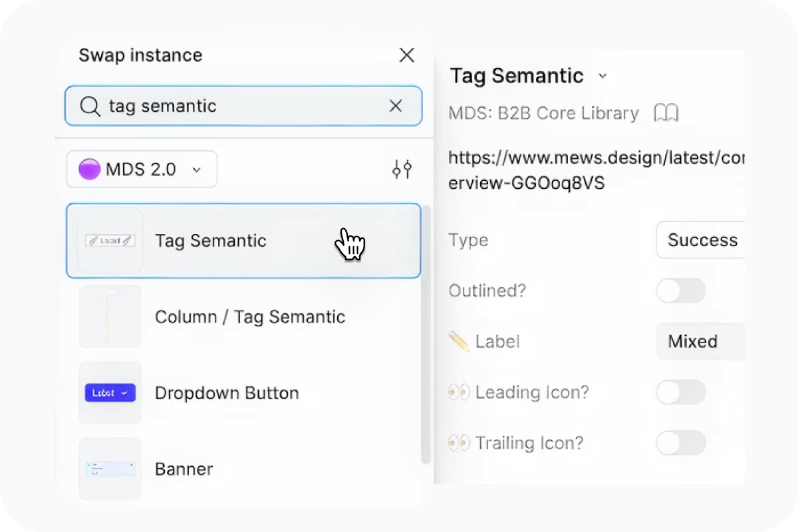Enable the Leading Icon toggle
Screen dimensions: 798x532
click(x=681, y=392)
